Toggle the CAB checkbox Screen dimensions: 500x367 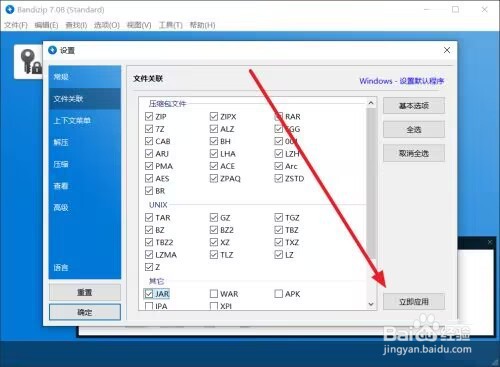tap(149, 141)
